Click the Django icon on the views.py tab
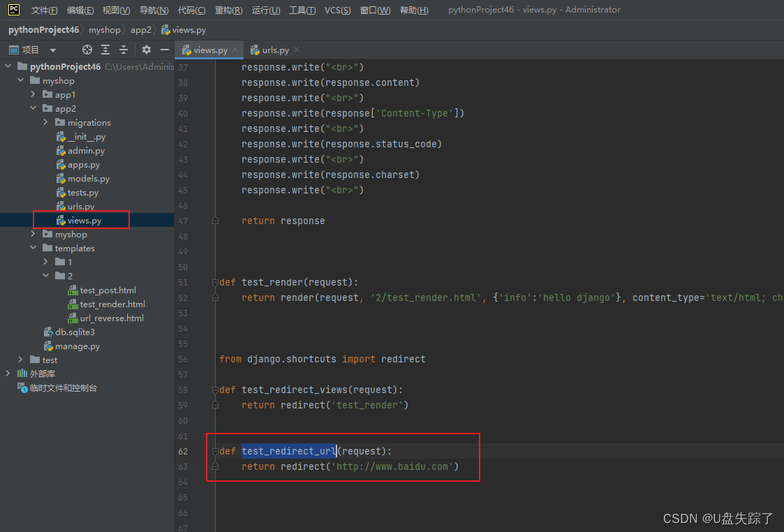This screenshot has height=532, width=784. (x=186, y=50)
